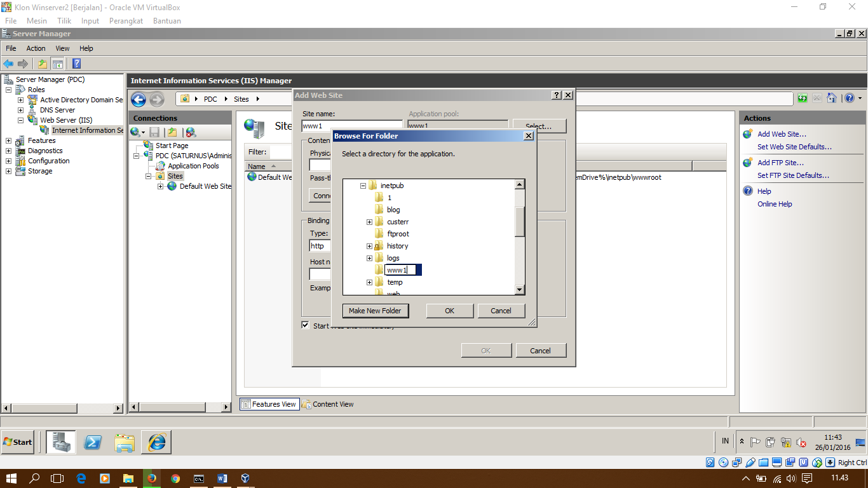Click the folder tree scroll up arrow
The height and width of the screenshot is (488, 868).
[520, 184]
